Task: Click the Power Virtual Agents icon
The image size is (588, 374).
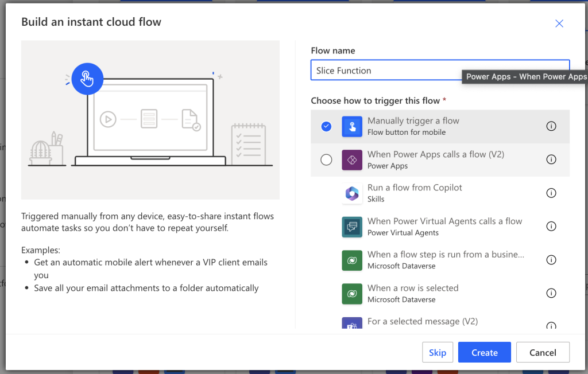Action: (x=352, y=227)
